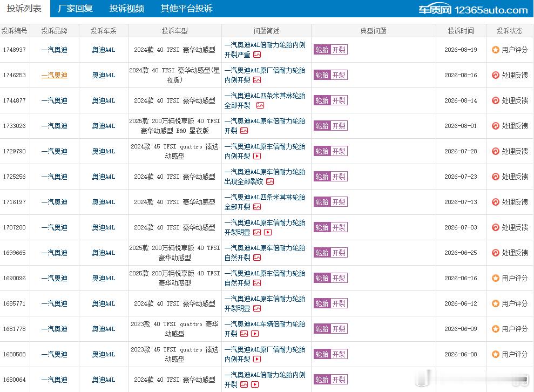Screen dimensions: 534x392
Task: Play video icon for complaint 1680064
Action: (x=255, y=384)
